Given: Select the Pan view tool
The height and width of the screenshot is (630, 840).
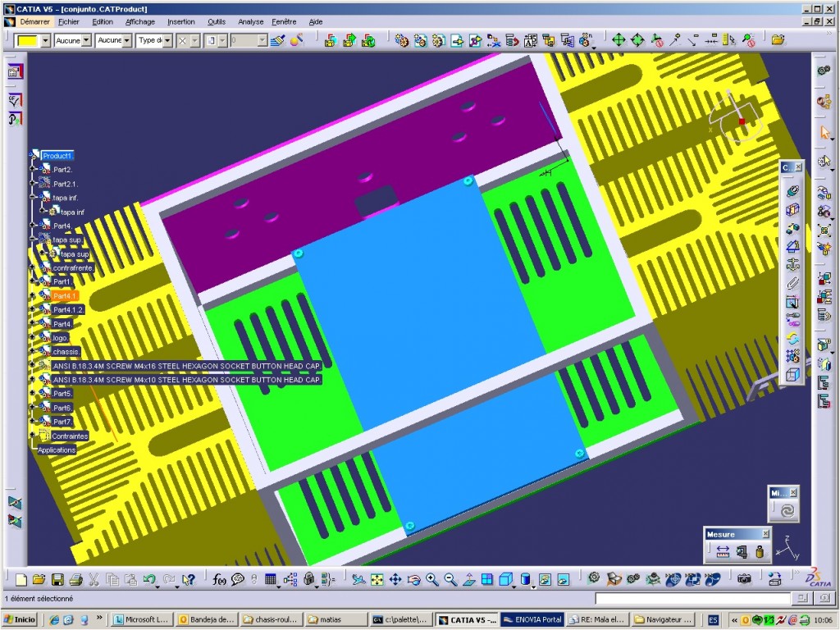Looking at the screenshot, I should (x=395, y=579).
